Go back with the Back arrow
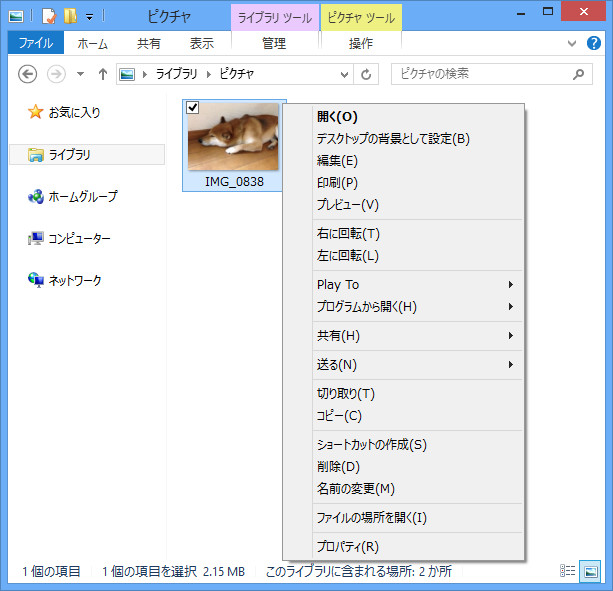This screenshot has width=613, height=591. click(x=27, y=74)
